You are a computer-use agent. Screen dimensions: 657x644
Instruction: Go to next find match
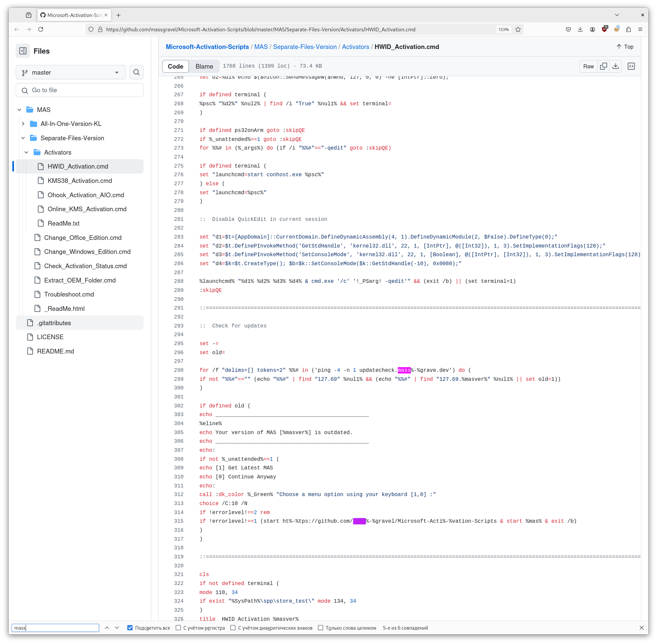117,628
